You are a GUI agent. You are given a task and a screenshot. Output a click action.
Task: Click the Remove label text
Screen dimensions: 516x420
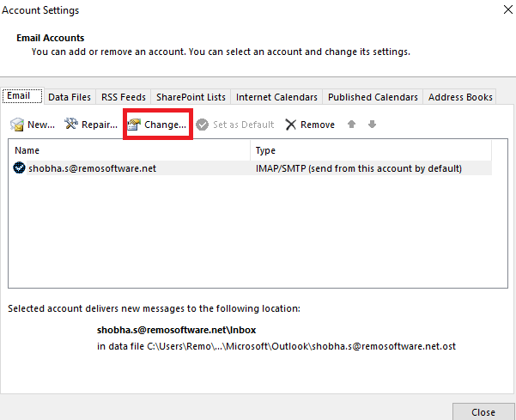pos(318,125)
